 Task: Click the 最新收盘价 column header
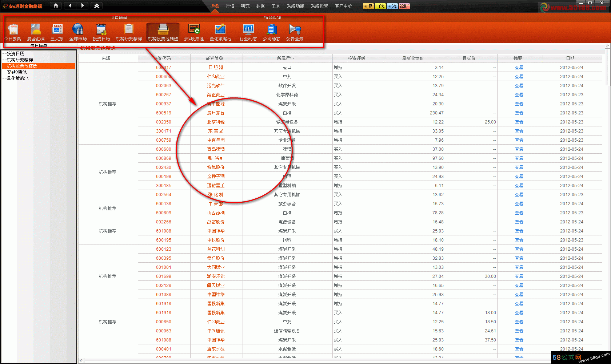[415, 58]
